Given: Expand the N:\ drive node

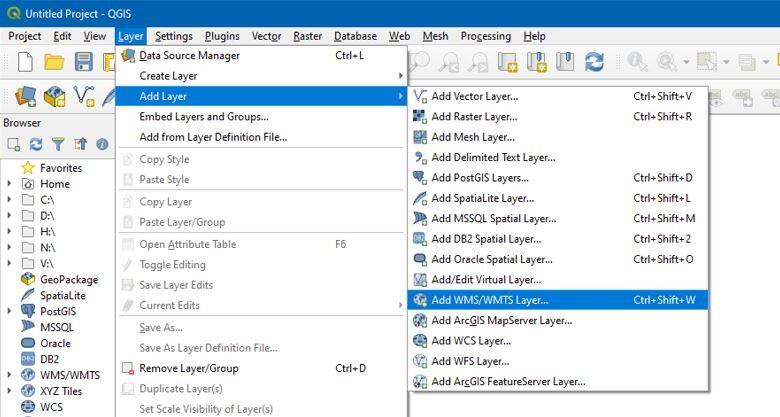Looking at the screenshot, I should (9, 247).
